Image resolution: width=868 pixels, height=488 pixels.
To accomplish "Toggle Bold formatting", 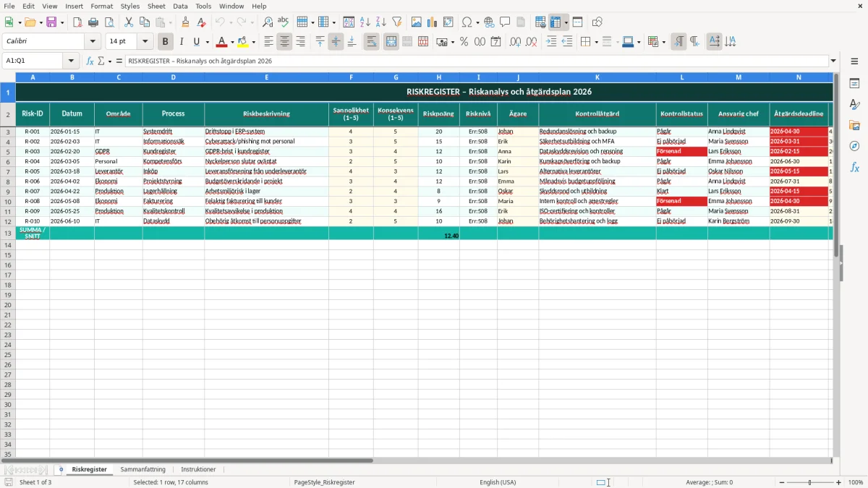I will pyautogui.click(x=166, y=42).
